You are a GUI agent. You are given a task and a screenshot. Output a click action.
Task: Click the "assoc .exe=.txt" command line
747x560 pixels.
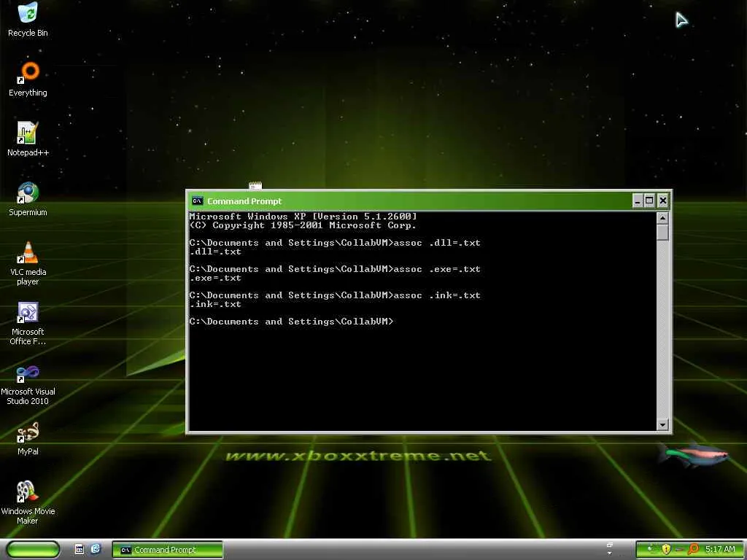(x=335, y=269)
